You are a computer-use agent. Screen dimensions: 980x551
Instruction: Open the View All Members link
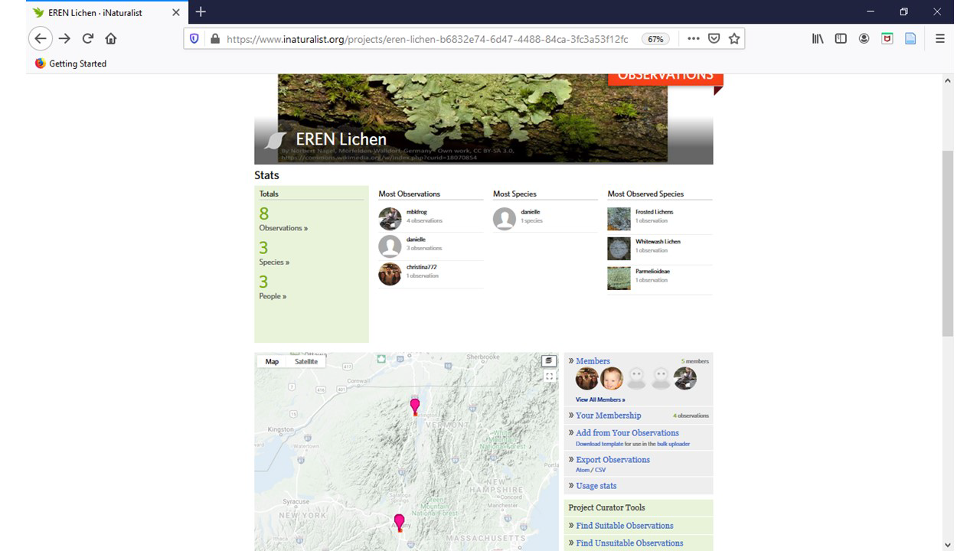600,399
